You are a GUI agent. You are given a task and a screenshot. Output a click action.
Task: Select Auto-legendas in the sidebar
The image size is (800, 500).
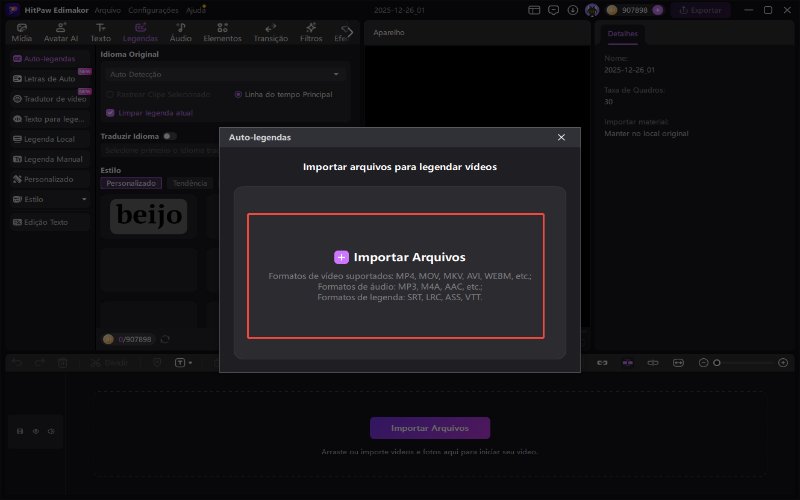49,59
